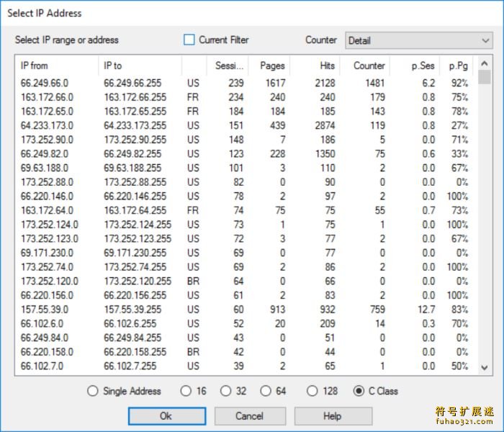Screen dimensions: 504x432
Task: Click the 1617 pages value
Action: click(276, 83)
